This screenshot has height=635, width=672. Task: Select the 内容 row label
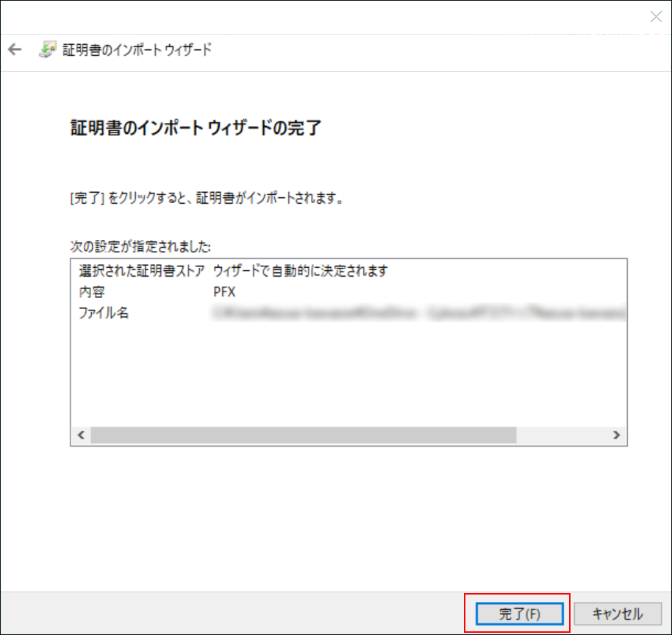pos(92,291)
